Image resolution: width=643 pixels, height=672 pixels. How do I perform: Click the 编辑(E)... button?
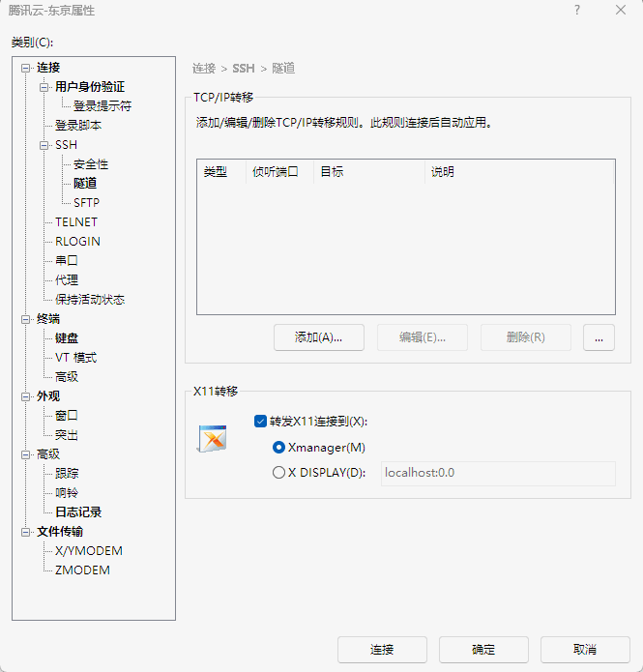point(423,337)
